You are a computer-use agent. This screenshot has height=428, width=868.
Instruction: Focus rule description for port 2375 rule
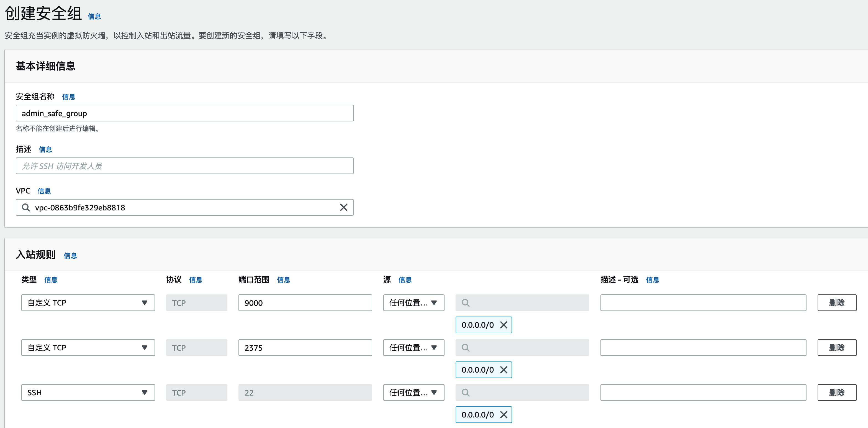click(703, 347)
